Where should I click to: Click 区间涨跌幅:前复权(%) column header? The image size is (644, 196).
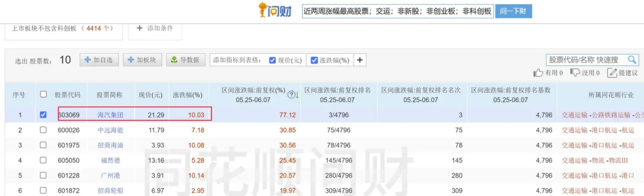click(x=253, y=95)
